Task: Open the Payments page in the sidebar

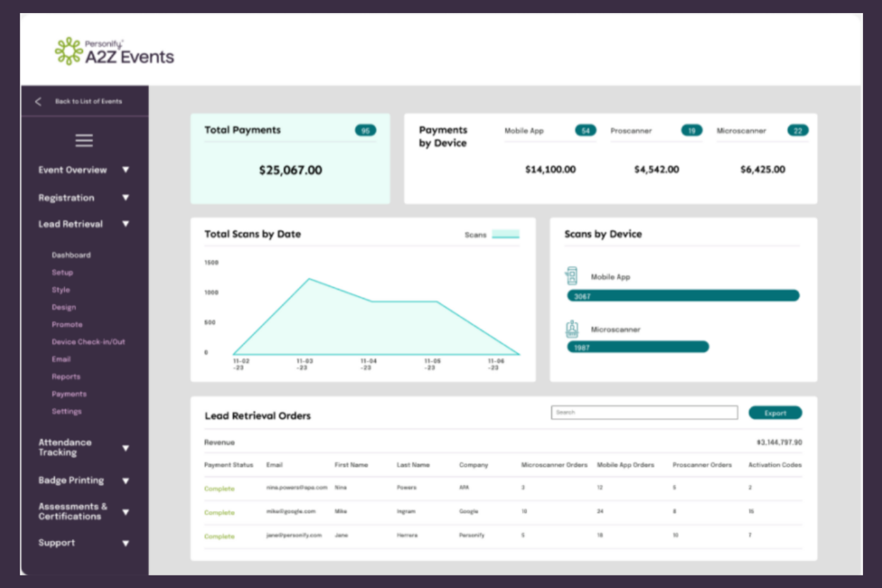Action: pos(69,394)
